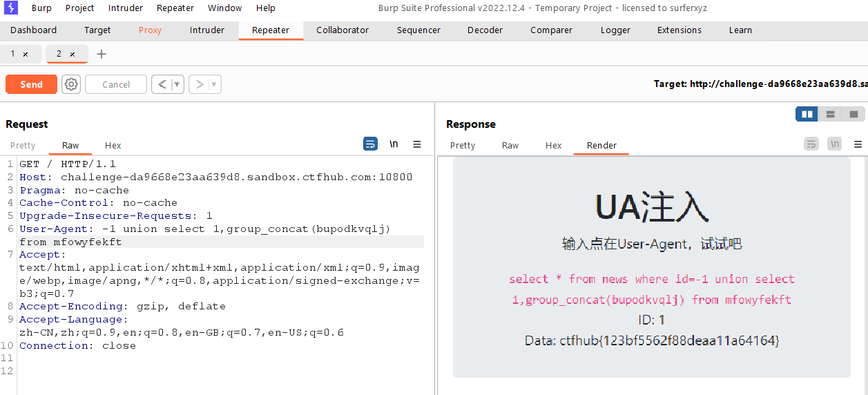Select top-bottom split layout view
The width and height of the screenshot is (868, 395).
coord(830,114)
